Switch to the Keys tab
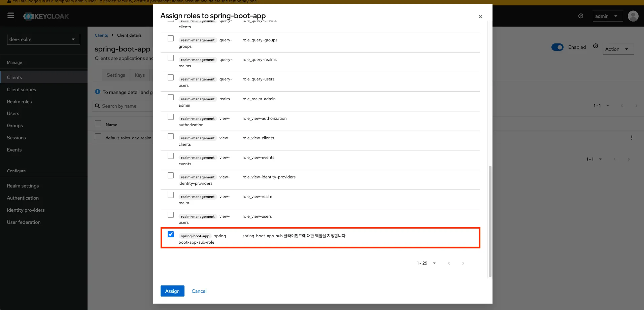The height and width of the screenshot is (310, 644). tap(140, 75)
